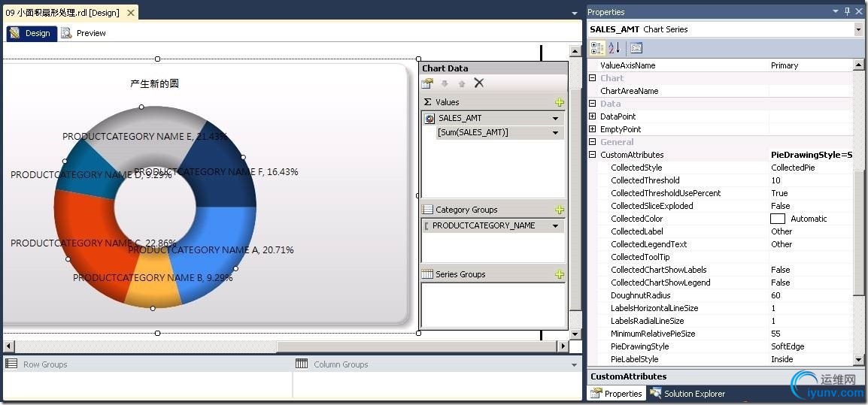
Task: Switch to Design view tab
Action: [x=32, y=33]
